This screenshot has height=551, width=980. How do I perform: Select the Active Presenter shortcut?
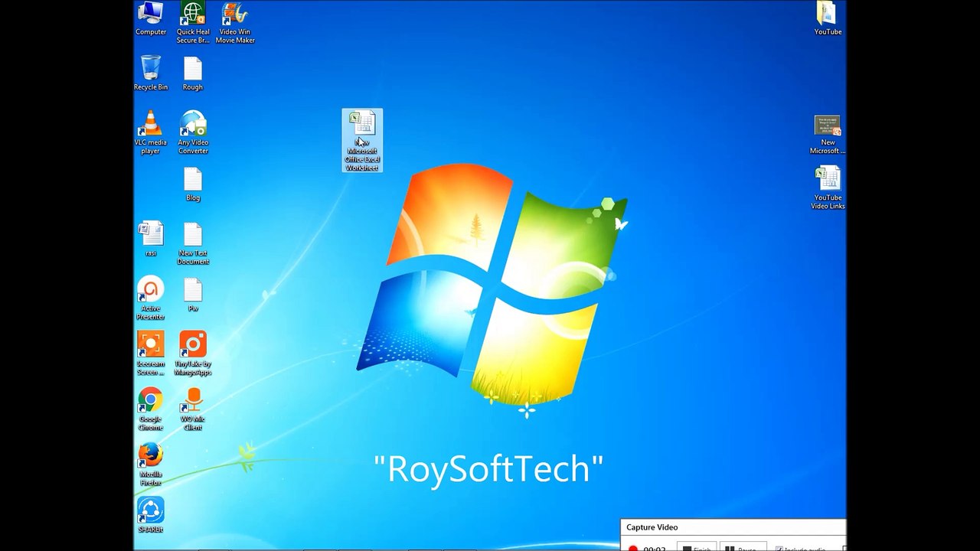click(151, 298)
